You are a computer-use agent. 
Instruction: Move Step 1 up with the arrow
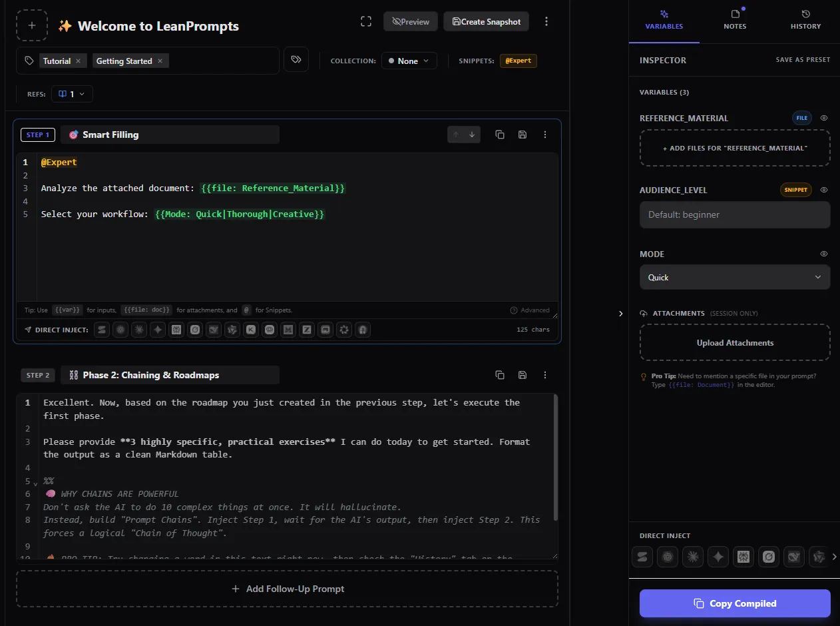pos(456,135)
